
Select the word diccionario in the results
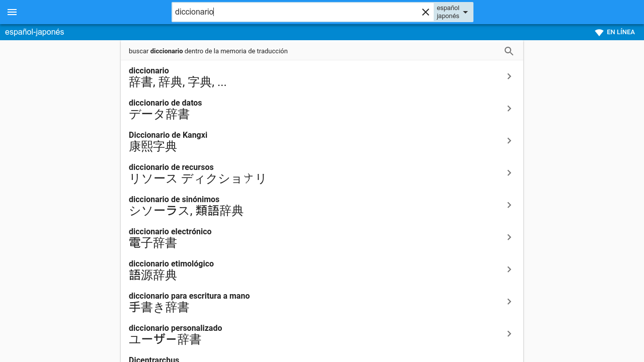[149, 70]
